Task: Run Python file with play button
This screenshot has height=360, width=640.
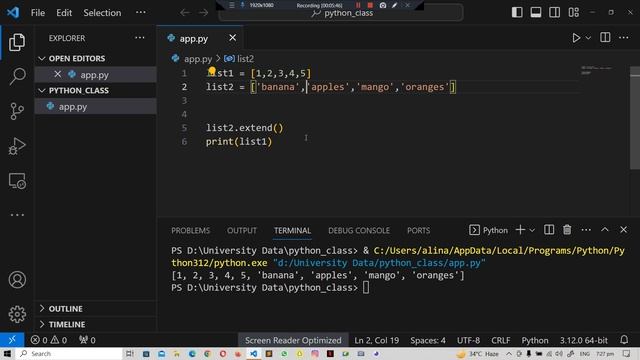Action: [576, 38]
